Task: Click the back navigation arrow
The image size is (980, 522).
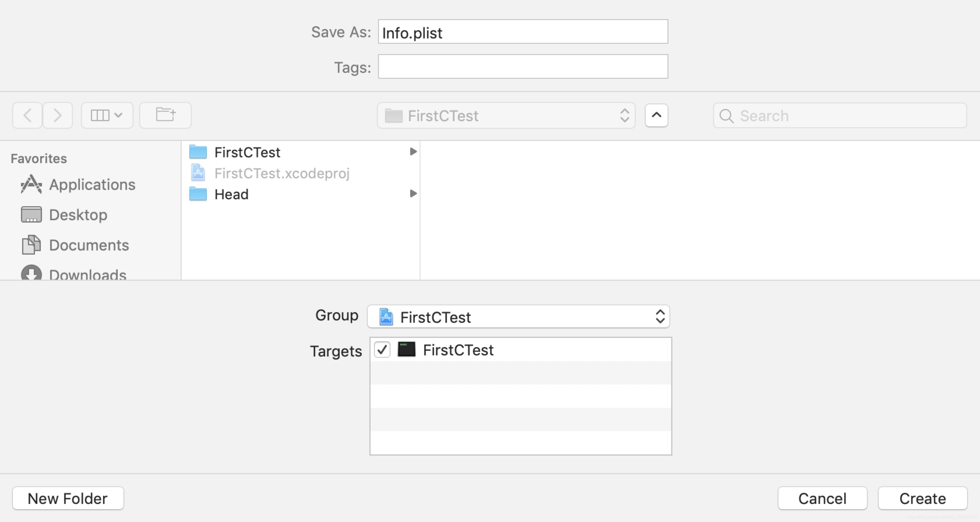Action: click(x=27, y=115)
